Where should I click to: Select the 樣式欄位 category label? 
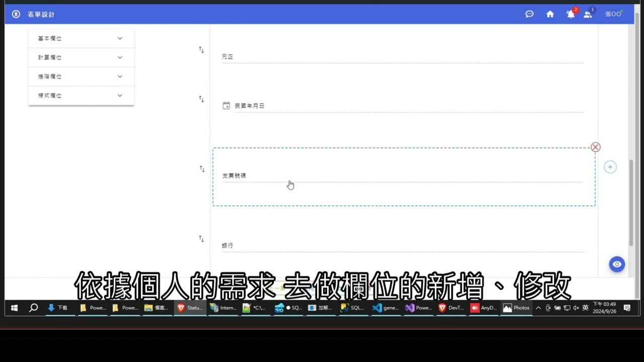point(50,96)
